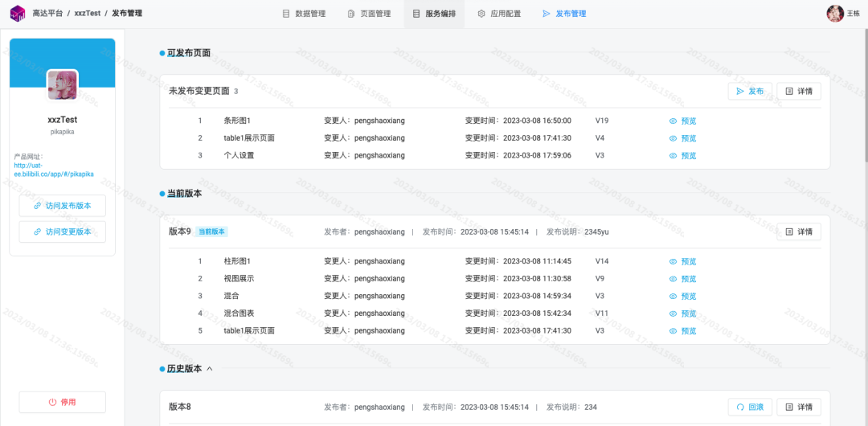Click the 版本9 title

(x=180, y=231)
